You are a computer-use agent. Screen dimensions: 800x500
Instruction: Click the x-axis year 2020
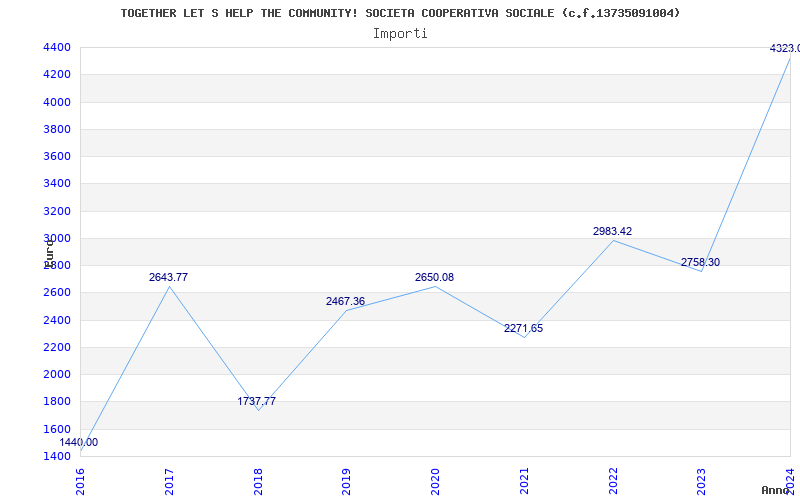point(435,480)
